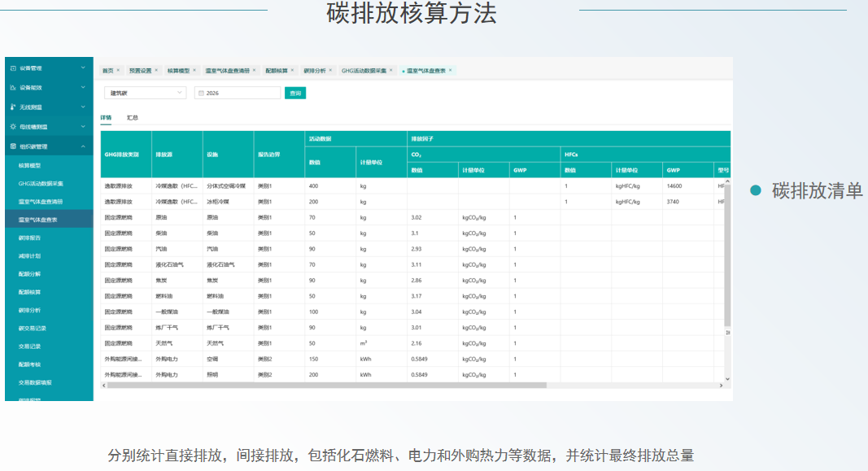Image resolution: width=868 pixels, height=471 pixels.
Task: Expand the 设备能效 menu chevron
Action: pyautogui.click(x=83, y=87)
